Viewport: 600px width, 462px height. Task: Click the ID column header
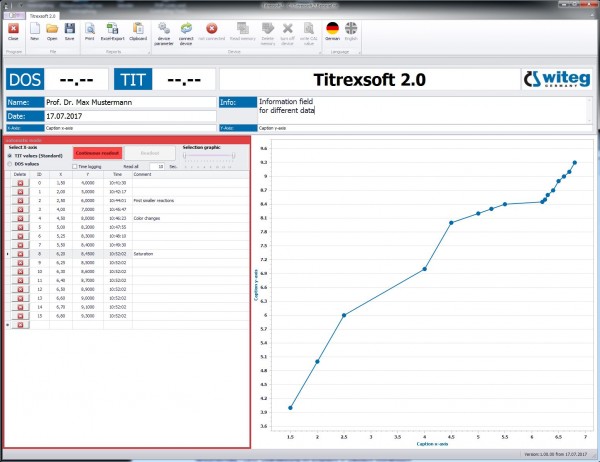pyautogui.click(x=39, y=174)
